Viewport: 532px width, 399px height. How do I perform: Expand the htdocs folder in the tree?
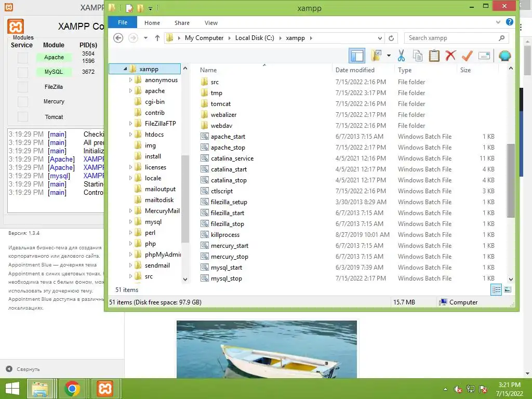tap(130, 135)
